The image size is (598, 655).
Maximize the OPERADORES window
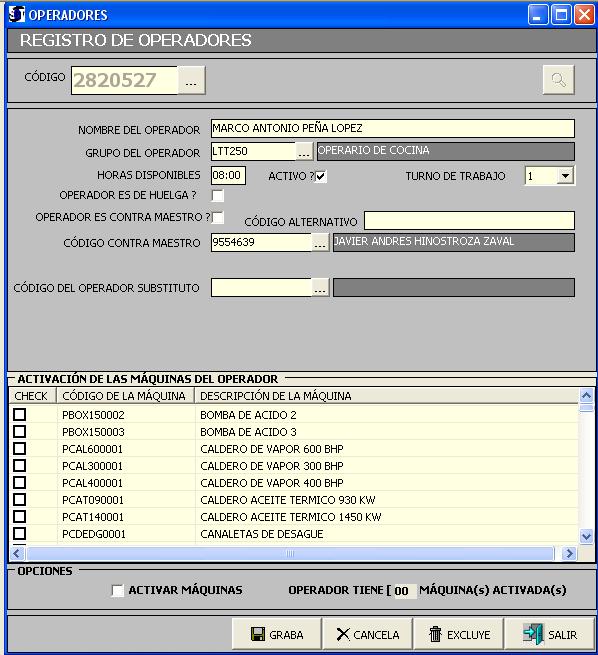pyautogui.click(x=561, y=15)
